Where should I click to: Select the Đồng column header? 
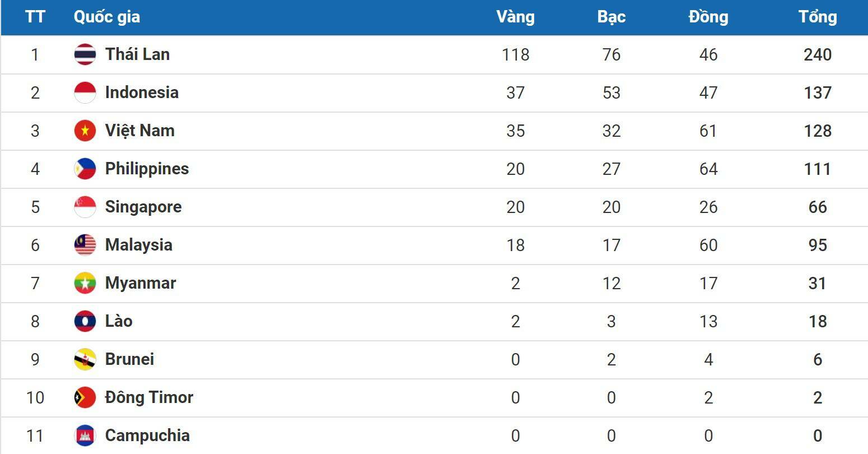tap(708, 17)
